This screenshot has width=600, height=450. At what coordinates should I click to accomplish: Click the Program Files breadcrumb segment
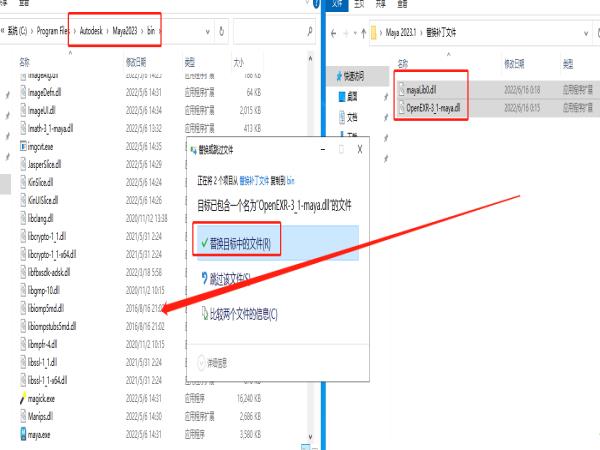click(x=52, y=31)
